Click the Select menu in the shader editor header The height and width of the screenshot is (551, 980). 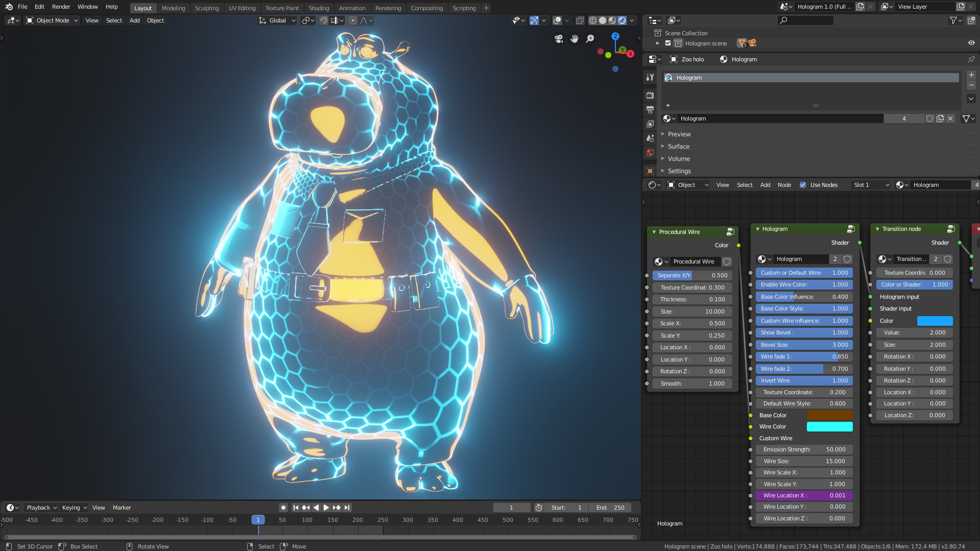(x=745, y=185)
